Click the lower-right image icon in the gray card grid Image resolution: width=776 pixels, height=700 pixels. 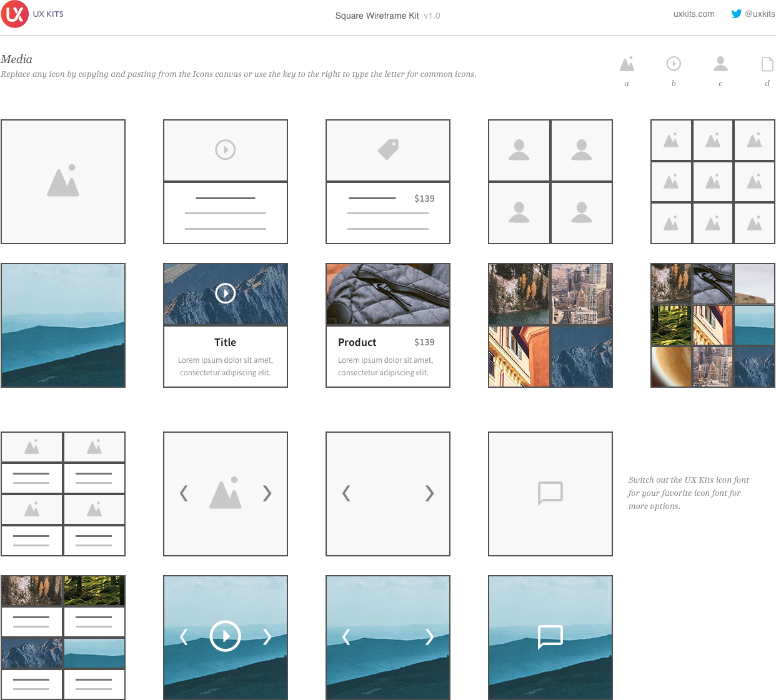(x=94, y=509)
